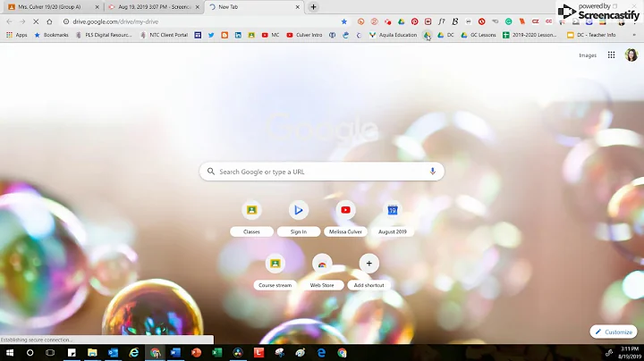Open Google Images link
Viewport: 644px width, 361px height.
tap(588, 55)
